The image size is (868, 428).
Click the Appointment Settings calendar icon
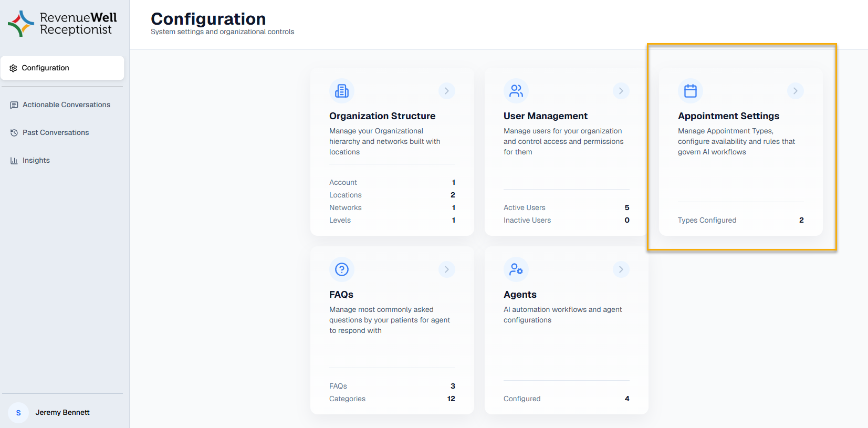(691, 91)
